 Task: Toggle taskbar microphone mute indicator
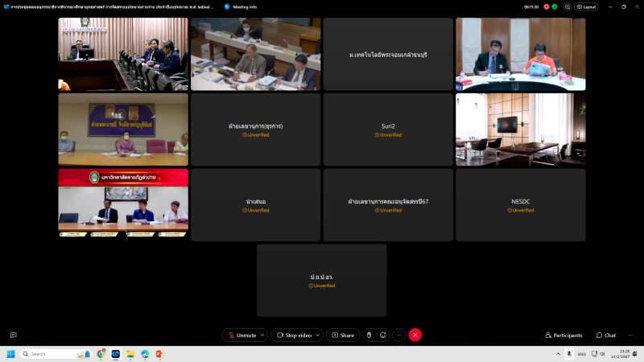(x=569, y=354)
